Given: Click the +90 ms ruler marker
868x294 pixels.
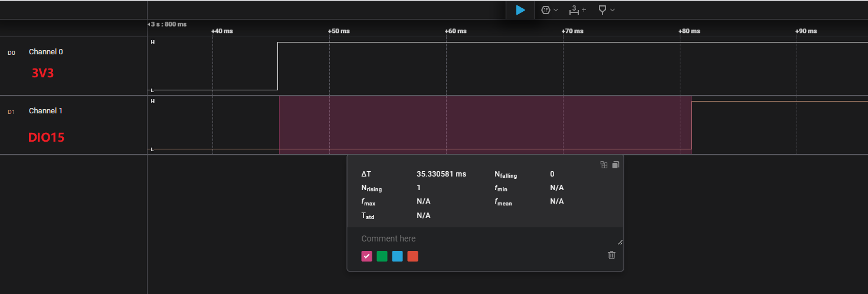Looking at the screenshot, I should tap(806, 31).
